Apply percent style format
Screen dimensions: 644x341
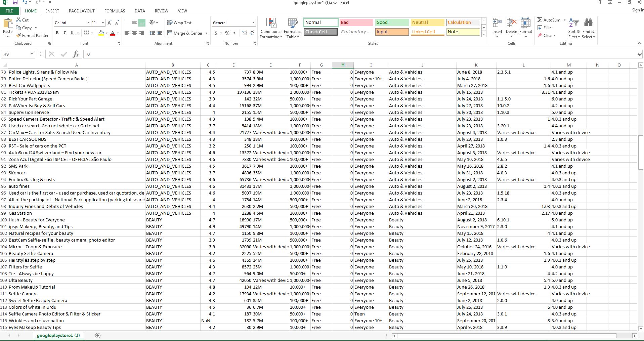227,33
